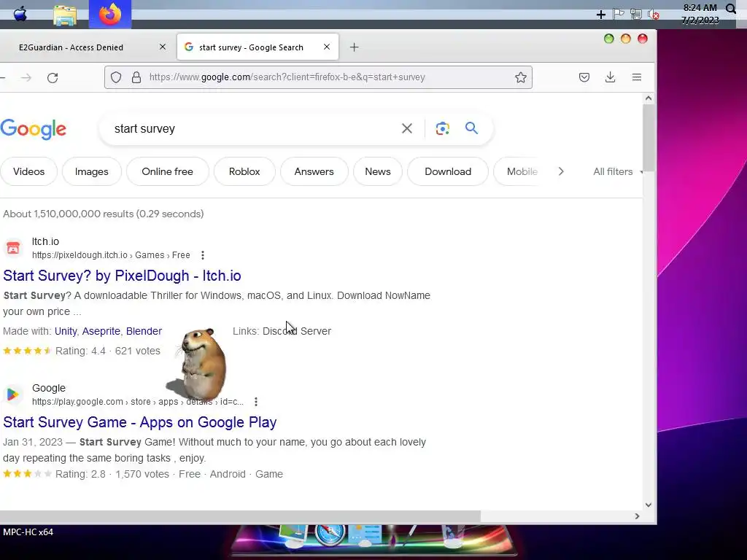
Task: Filter results by Images
Action: [91, 171]
